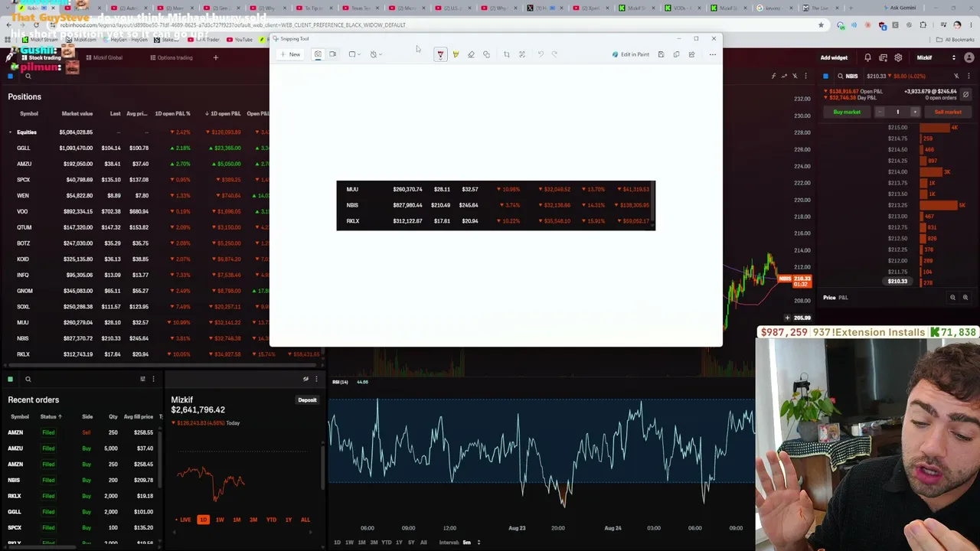The image size is (980, 551).
Task: Zoom in the order ladder
Action: pos(965,298)
